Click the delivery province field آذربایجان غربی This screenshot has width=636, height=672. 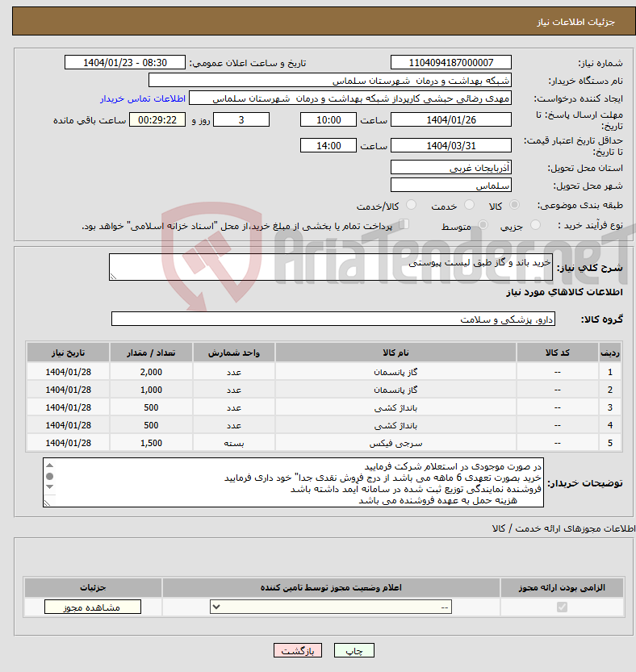450,168
